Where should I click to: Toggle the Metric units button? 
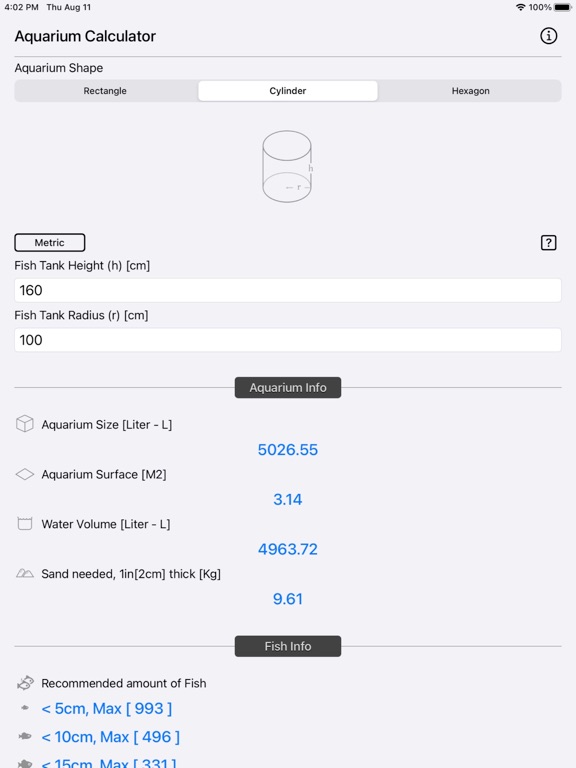click(x=49, y=242)
